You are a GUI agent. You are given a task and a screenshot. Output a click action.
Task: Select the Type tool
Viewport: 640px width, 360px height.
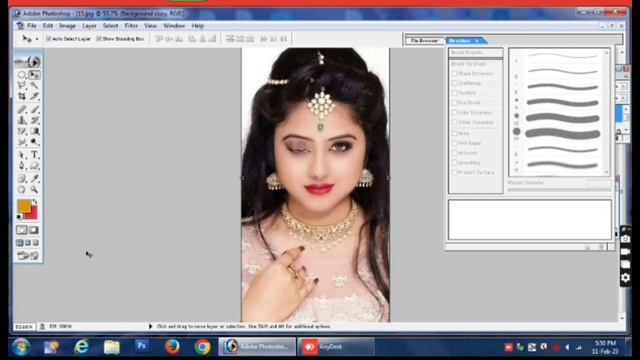click(34, 155)
